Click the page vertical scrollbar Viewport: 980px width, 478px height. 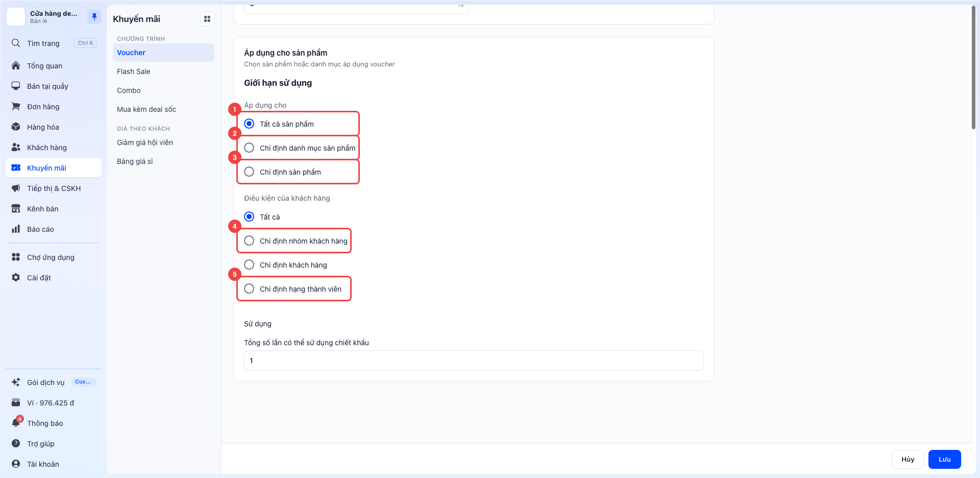973,67
